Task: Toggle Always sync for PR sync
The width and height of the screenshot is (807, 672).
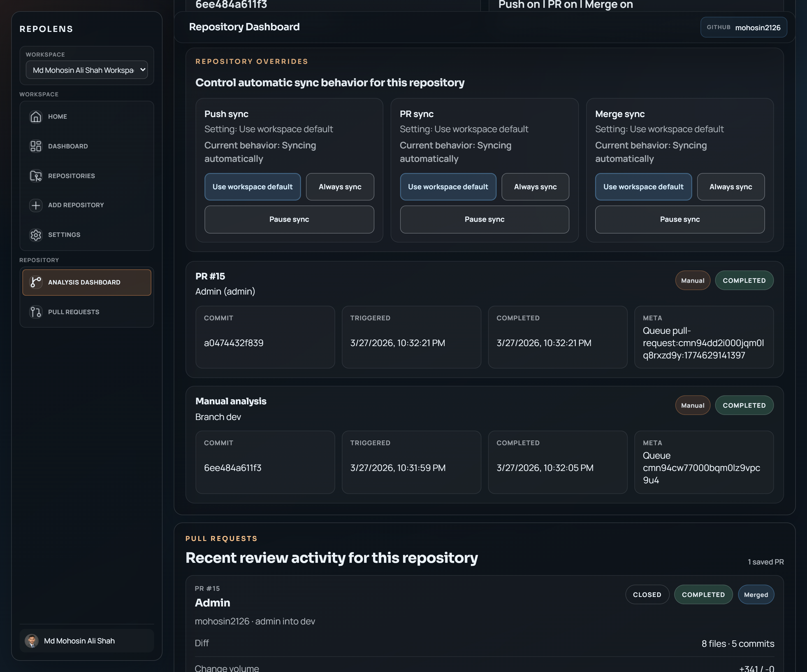Action: 535,187
